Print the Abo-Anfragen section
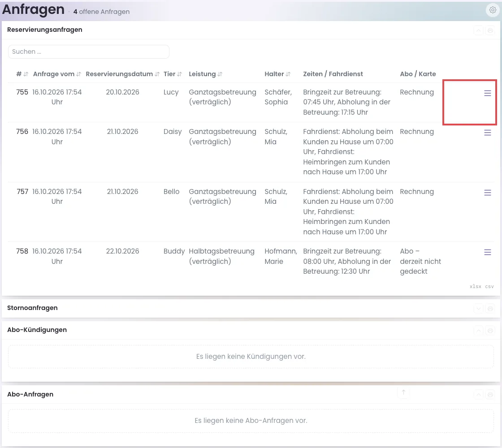The height and width of the screenshot is (448, 502). (490, 395)
